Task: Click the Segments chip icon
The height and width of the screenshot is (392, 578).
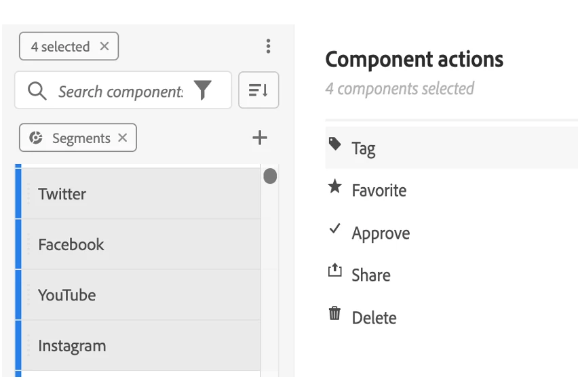Action: point(36,138)
